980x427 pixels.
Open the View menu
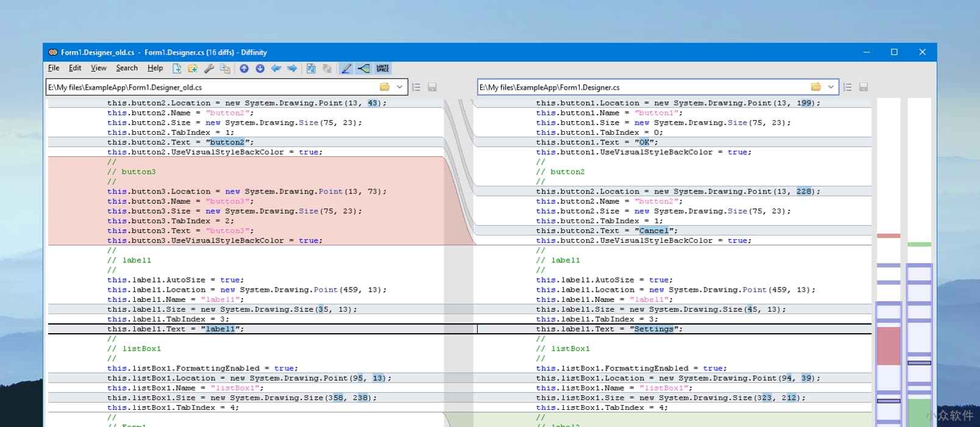pos(98,68)
